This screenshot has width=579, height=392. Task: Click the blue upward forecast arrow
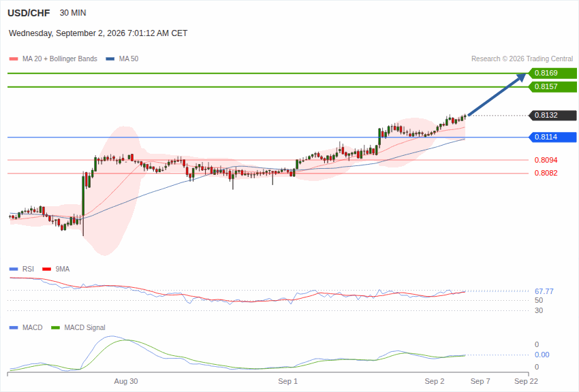click(497, 95)
